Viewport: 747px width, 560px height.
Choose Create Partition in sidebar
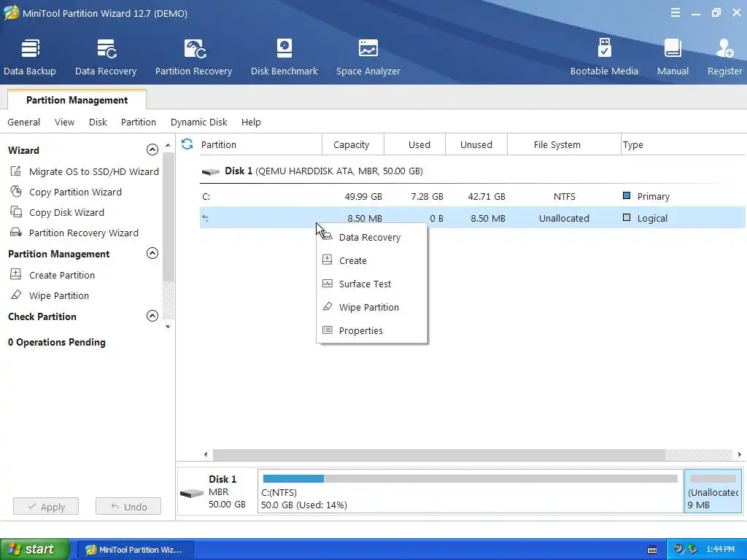(x=53, y=275)
